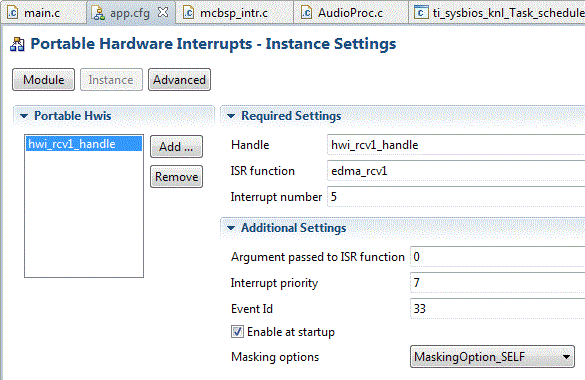The image size is (585, 380).
Task: Click the ISR function input field
Action: (456, 171)
